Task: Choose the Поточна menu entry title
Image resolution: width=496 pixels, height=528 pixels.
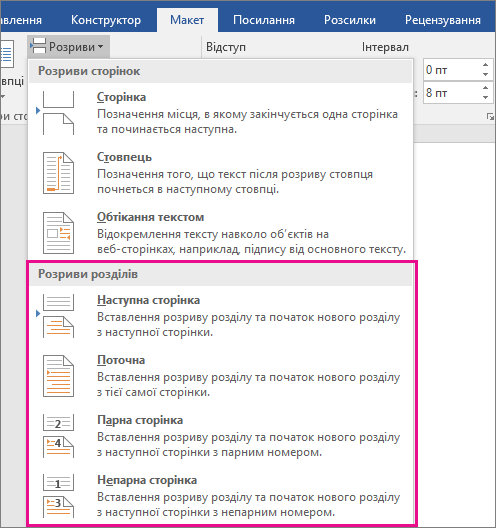Action: [121, 360]
